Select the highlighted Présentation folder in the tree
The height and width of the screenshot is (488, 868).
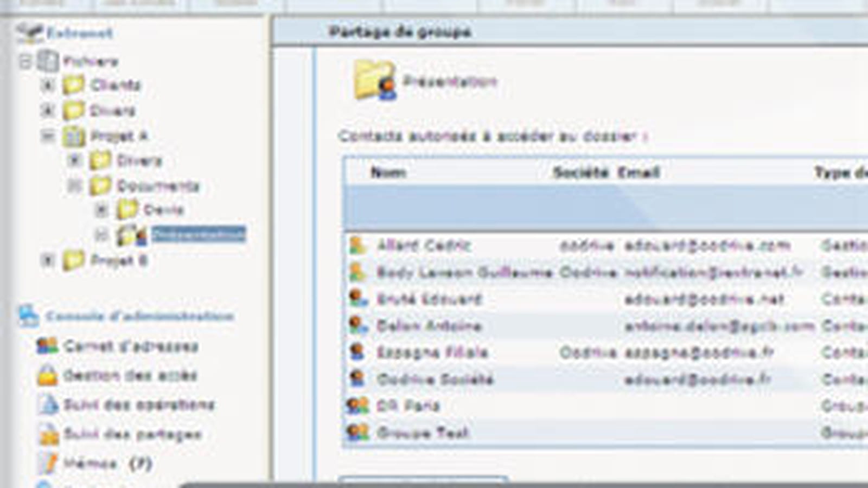(x=199, y=234)
